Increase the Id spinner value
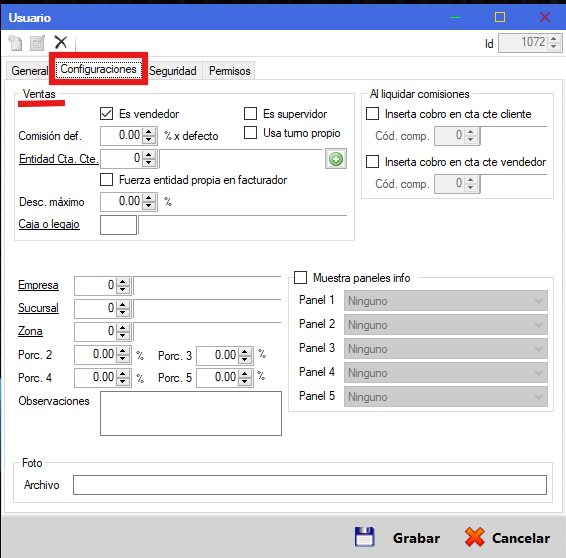Image resolution: width=566 pixels, height=558 pixels. (x=553, y=38)
